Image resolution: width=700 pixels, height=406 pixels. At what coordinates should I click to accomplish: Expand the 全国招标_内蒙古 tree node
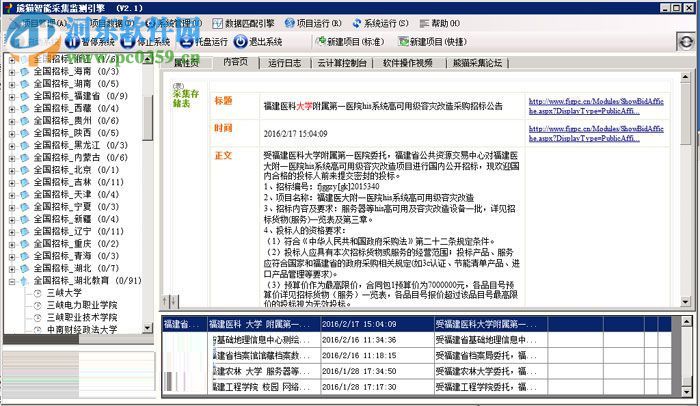(12, 158)
